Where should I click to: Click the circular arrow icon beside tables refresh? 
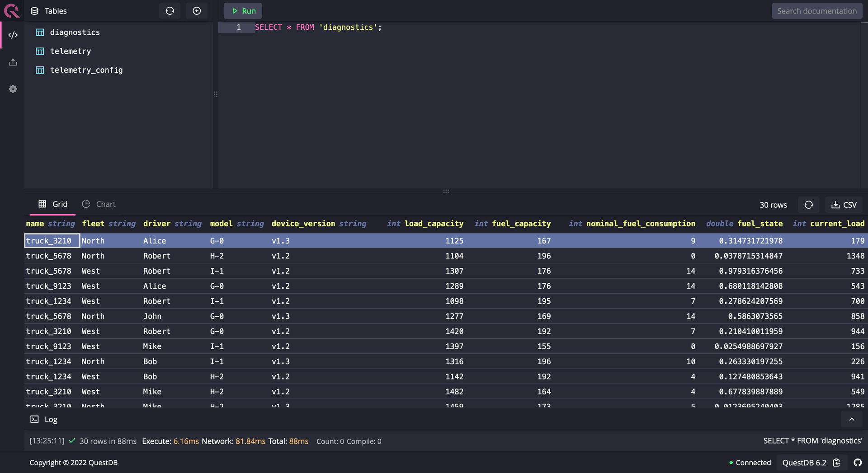click(197, 11)
